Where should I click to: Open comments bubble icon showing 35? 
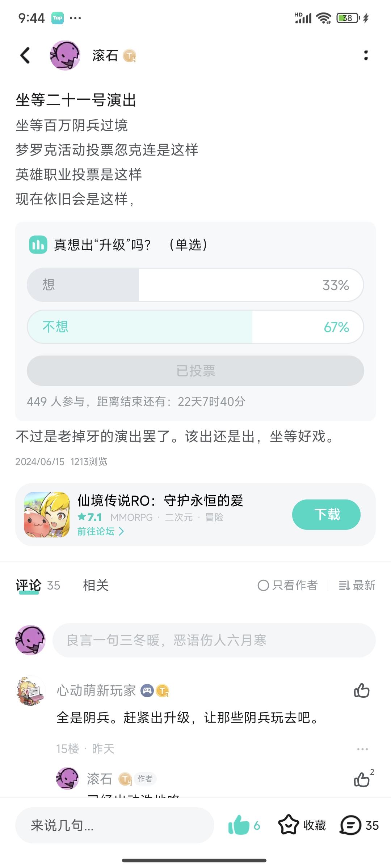(350, 825)
